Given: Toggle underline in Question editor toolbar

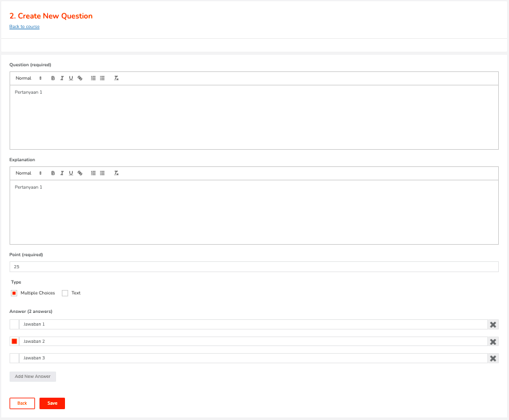Looking at the screenshot, I should [x=71, y=78].
